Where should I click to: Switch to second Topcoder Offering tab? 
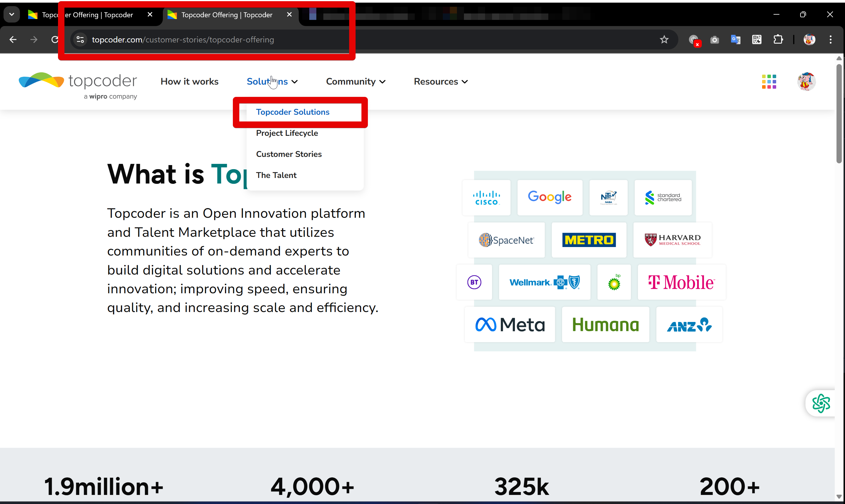(x=227, y=15)
